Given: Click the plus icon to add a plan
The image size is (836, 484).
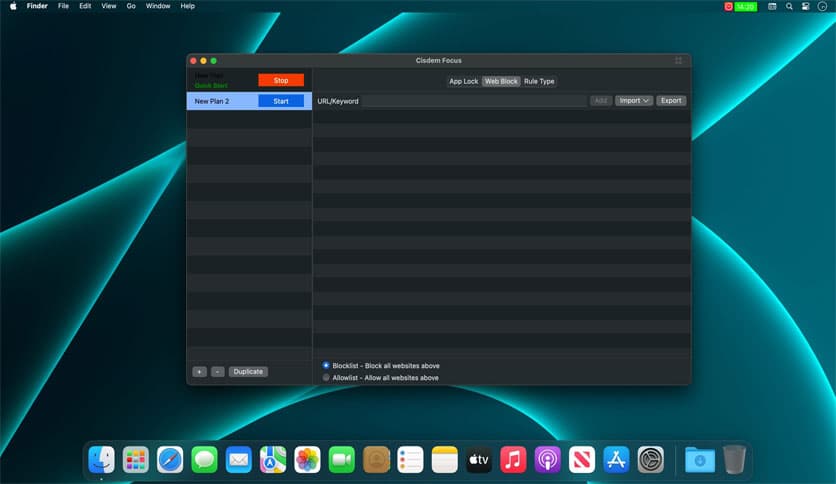Looking at the screenshot, I should click(199, 371).
